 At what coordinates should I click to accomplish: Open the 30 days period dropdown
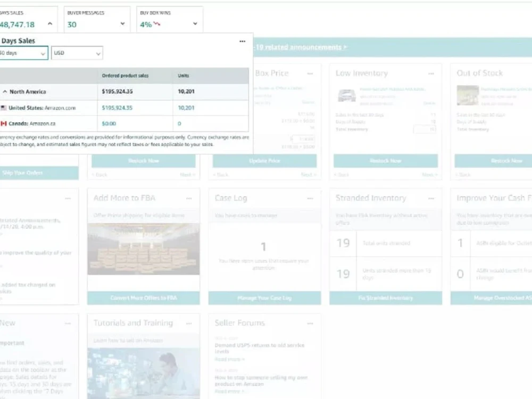point(23,53)
